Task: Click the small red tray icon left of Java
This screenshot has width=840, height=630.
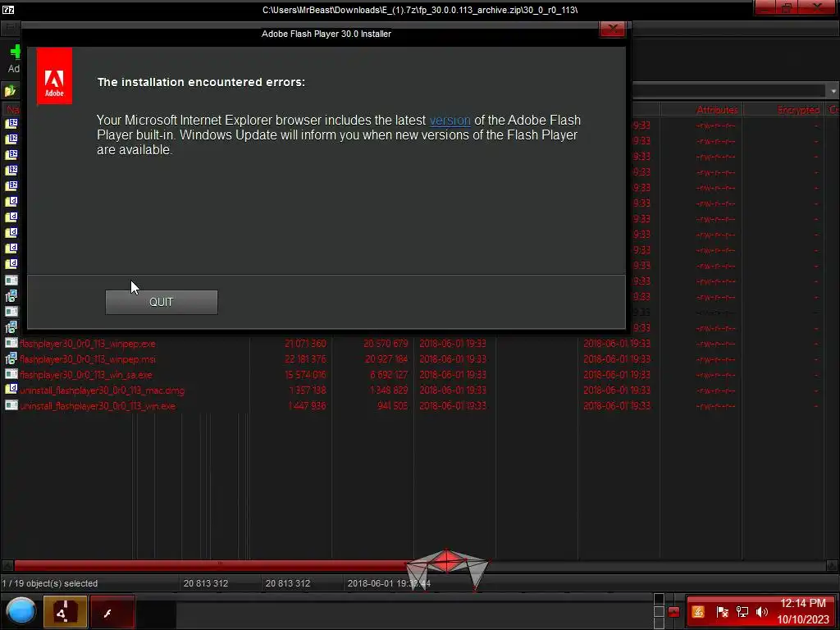Action: [x=674, y=612]
